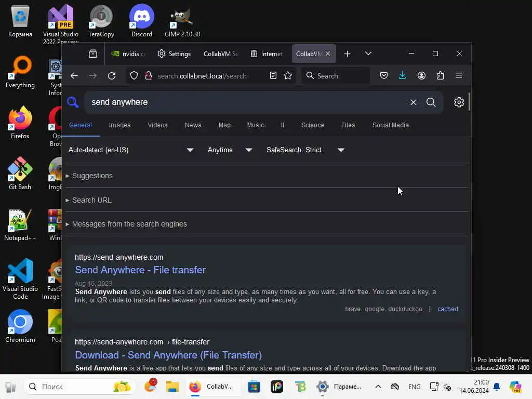532x399 pixels.
Task: Open SafeSearch: Strict dropdown
Action: coord(305,150)
